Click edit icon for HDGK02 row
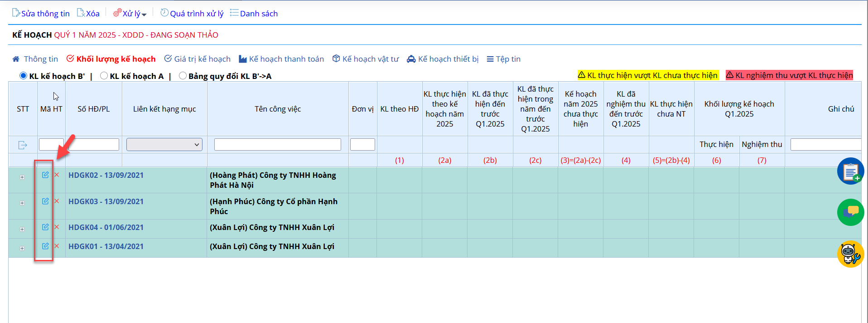Viewport: 868px width, 323px height. coord(45,175)
